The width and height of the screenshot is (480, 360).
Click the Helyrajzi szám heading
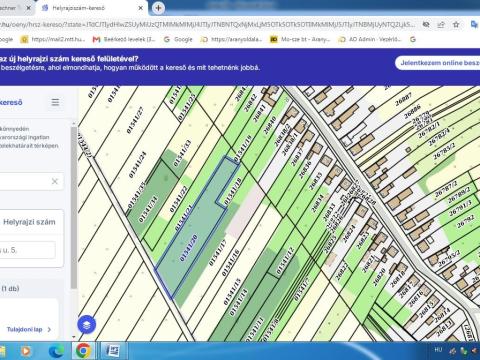click(x=29, y=222)
